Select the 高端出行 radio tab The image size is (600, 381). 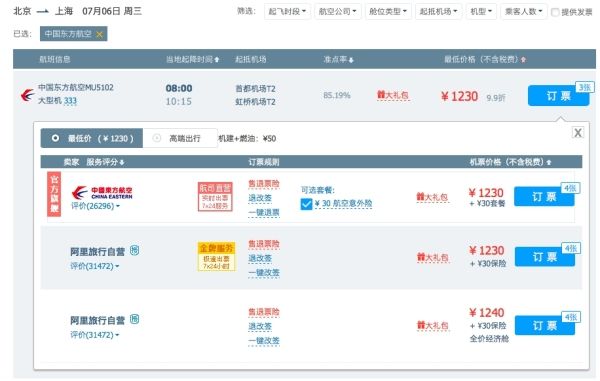(x=180, y=138)
